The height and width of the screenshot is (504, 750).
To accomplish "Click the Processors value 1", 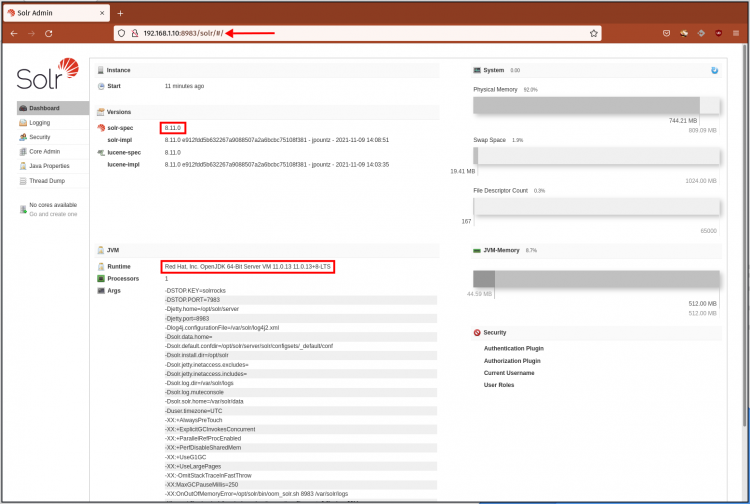I will (166, 279).
